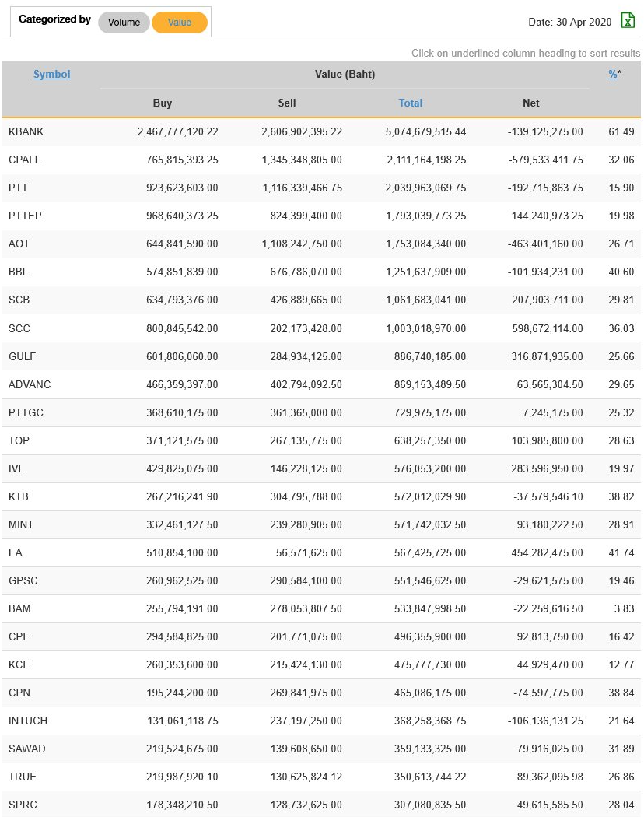Sort results by % column heading
Viewport: 644px width, 817px height.
[x=613, y=75]
